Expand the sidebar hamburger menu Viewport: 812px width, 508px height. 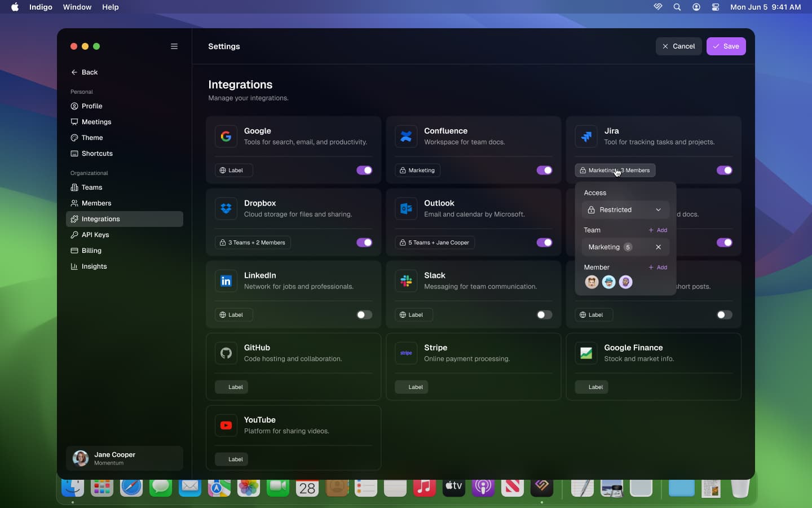tap(174, 46)
